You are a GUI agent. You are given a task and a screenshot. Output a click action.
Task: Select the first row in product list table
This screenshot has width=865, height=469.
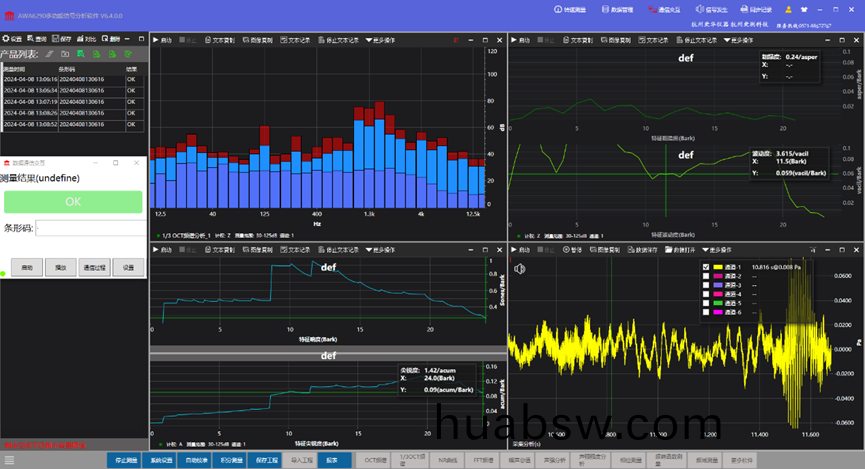point(73,78)
